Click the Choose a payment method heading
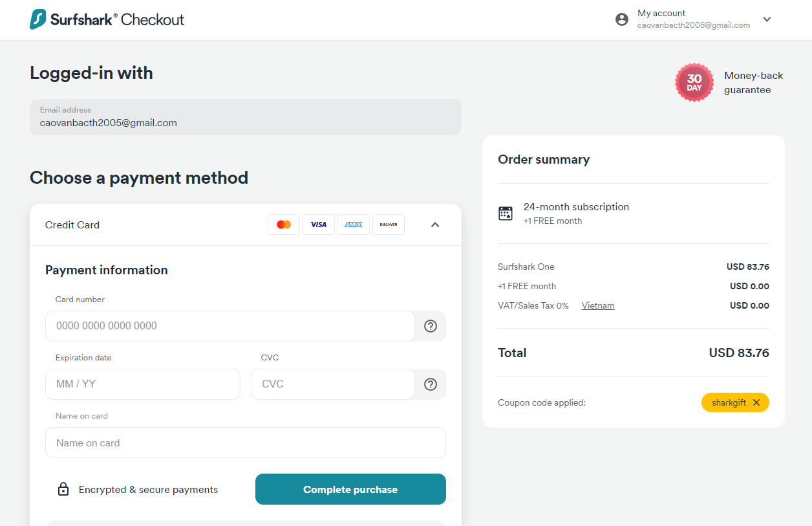The image size is (812, 526). tap(139, 177)
